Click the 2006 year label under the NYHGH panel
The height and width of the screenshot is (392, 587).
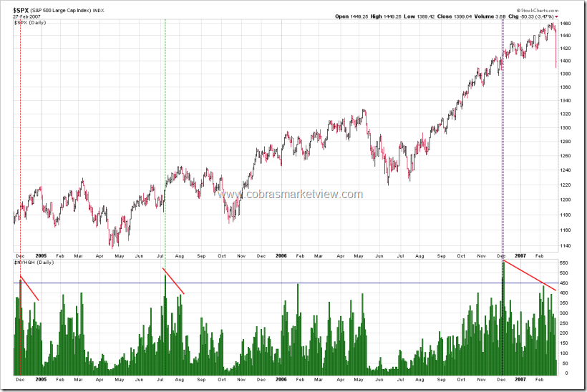tap(281, 379)
